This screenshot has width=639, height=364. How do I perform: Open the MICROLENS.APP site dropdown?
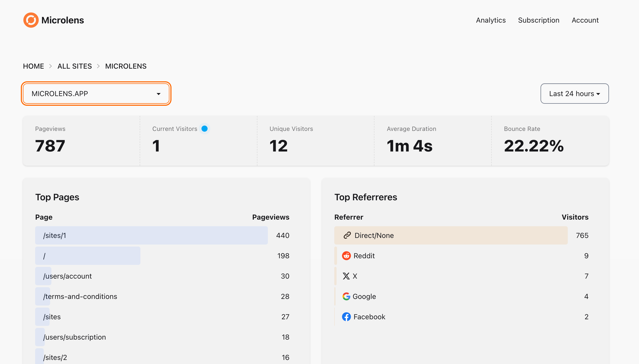96,94
